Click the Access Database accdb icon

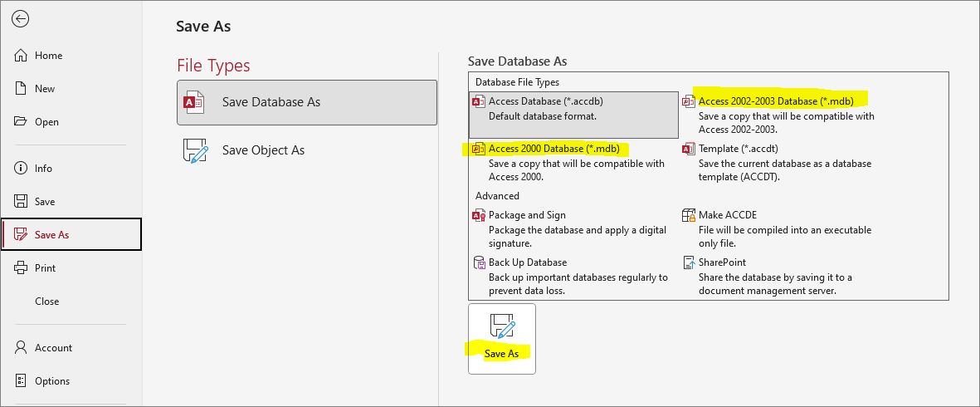[479, 101]
